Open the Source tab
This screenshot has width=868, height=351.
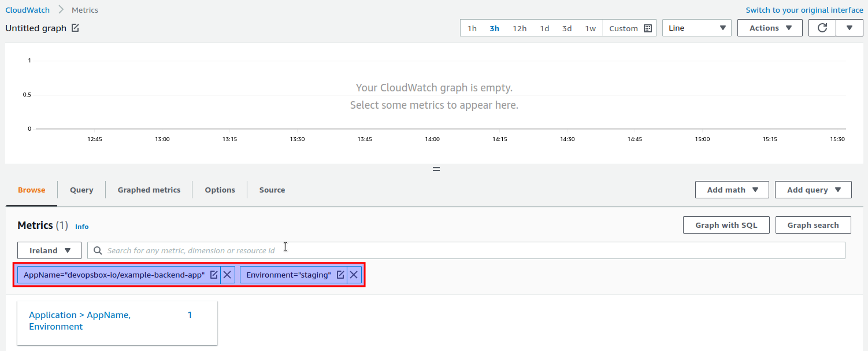[x=272, y=189]
